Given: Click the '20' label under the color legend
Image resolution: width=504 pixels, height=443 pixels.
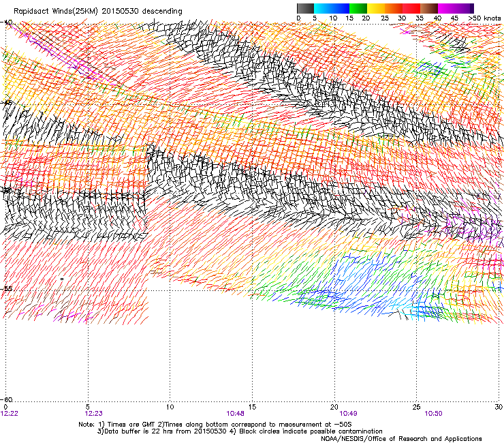Looking at the screenshot, I should coord(366,18).
